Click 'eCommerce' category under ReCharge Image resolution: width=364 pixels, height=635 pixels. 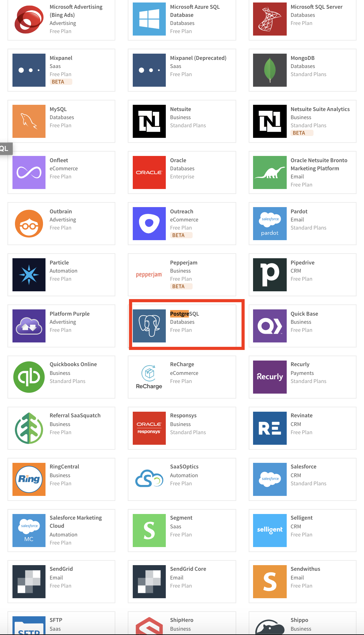(184, 373)
